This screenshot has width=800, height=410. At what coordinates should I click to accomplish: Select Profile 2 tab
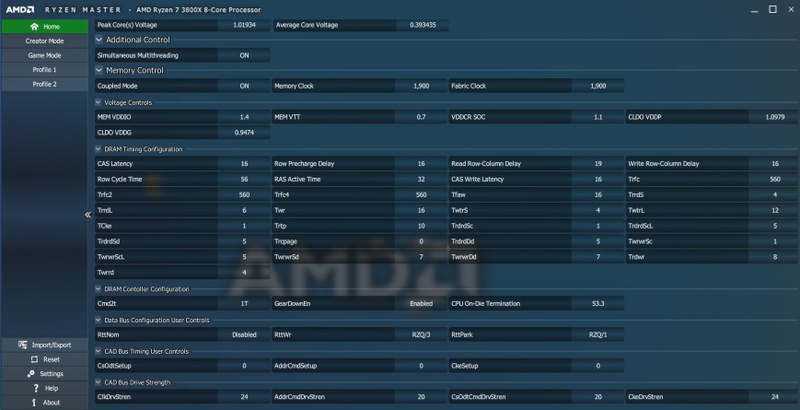(45, 84)
